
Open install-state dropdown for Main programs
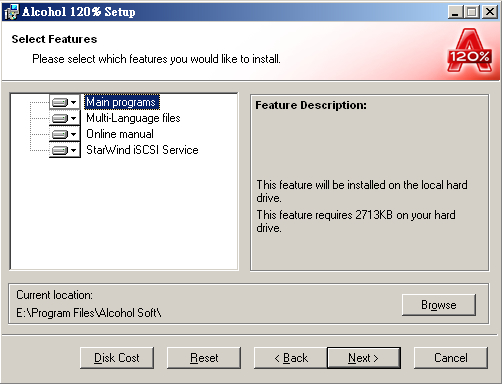pos(65,102)
